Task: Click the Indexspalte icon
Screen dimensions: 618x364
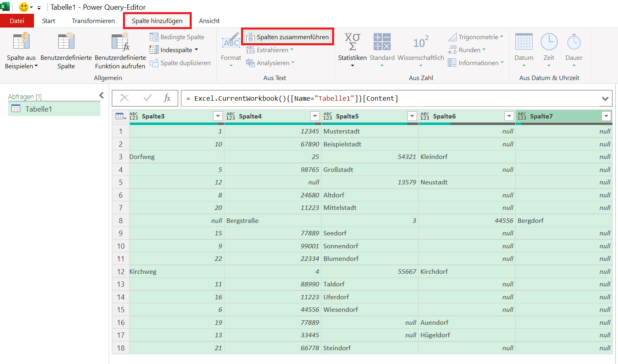Action: point(154,50)
